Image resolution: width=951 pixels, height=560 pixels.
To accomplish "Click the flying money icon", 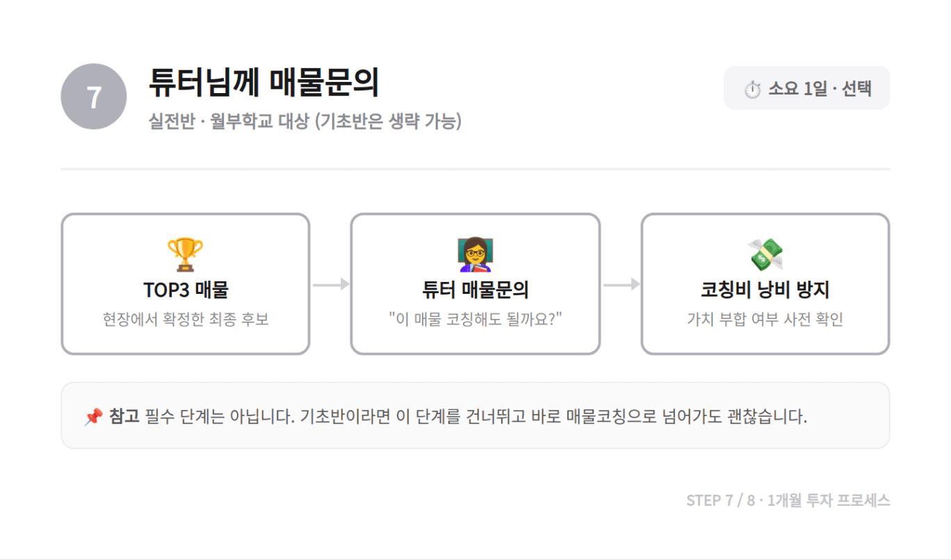I will [765, 254].
